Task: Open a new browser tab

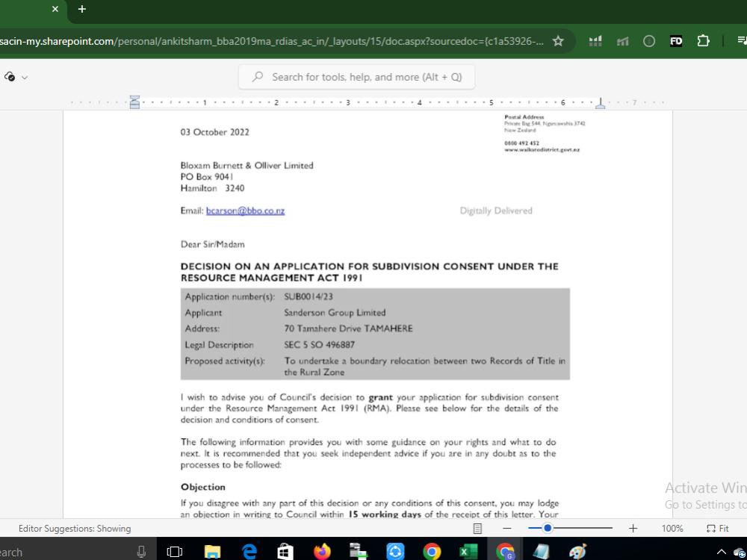Action: pyautogui.click(x=81, y=10)
